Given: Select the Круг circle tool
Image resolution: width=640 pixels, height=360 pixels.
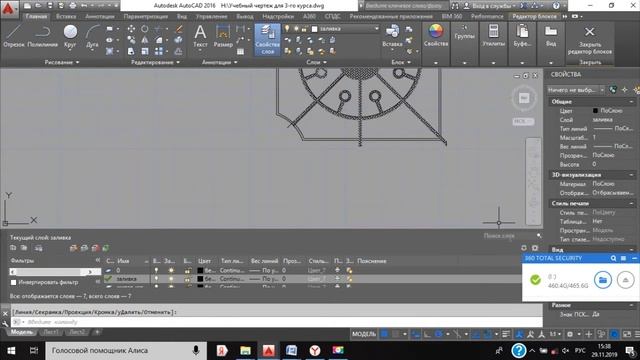Looking at the screenshot, I should (x=70, y=36).
